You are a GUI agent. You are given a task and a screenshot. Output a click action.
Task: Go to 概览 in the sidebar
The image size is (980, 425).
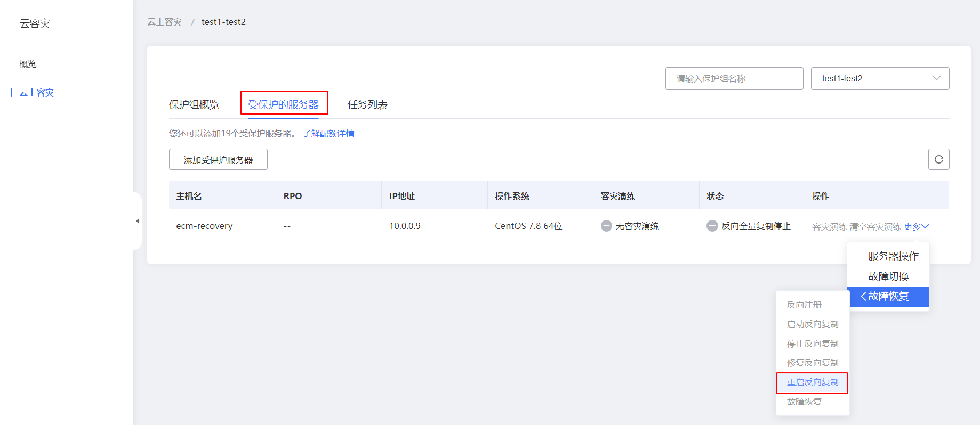(28, 64)
